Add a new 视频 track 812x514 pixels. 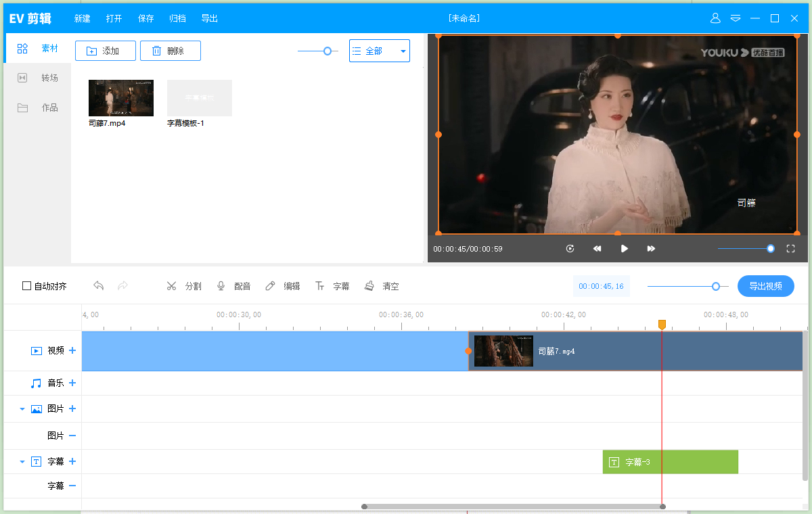[72, 350]
